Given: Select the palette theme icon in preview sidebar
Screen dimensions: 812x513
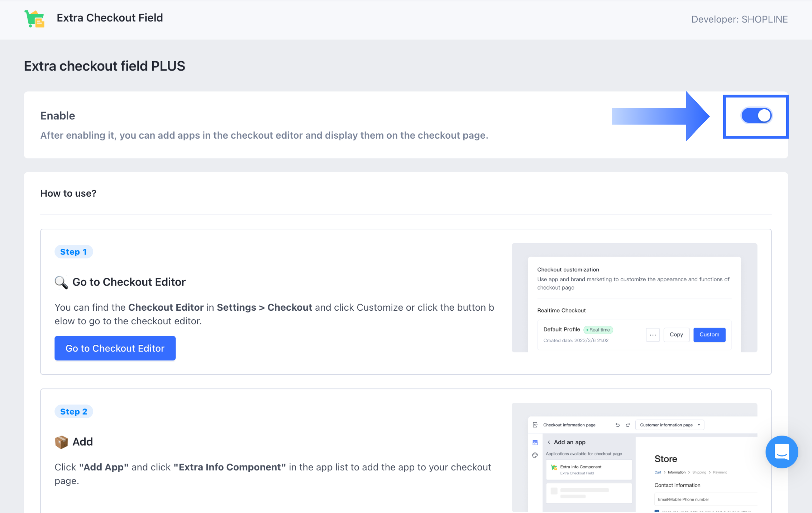Looking at the screenshot, I should (535, 455).
